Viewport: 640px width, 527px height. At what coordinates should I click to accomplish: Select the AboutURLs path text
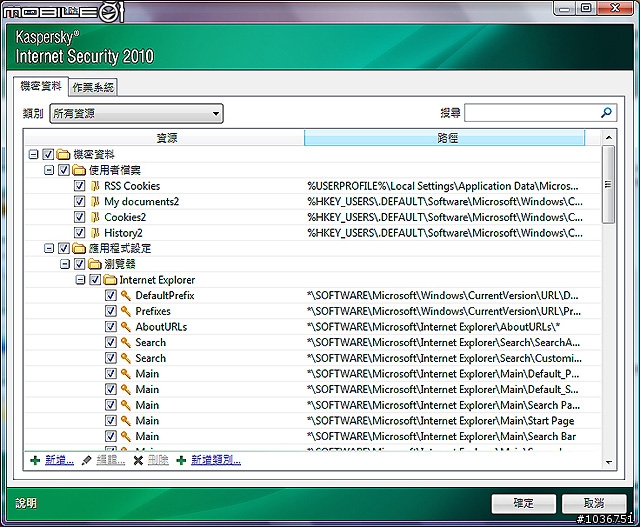coord(433,327)
